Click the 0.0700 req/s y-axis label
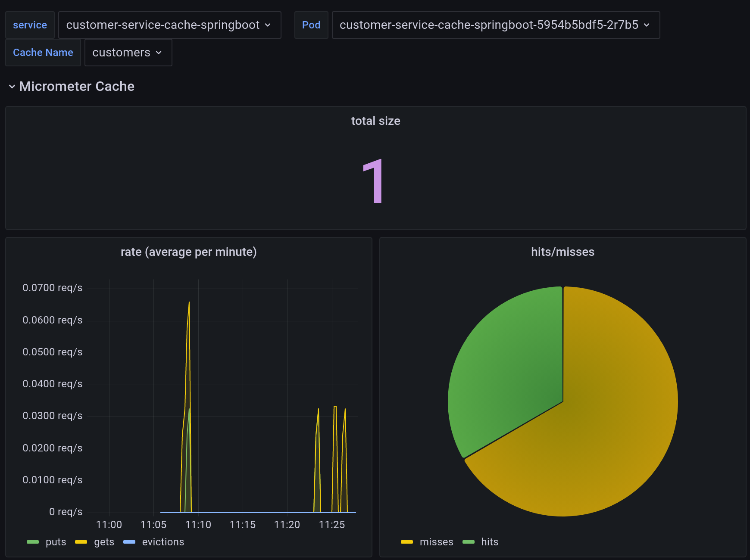Screen dimensions: 750x560 [53, 288]
